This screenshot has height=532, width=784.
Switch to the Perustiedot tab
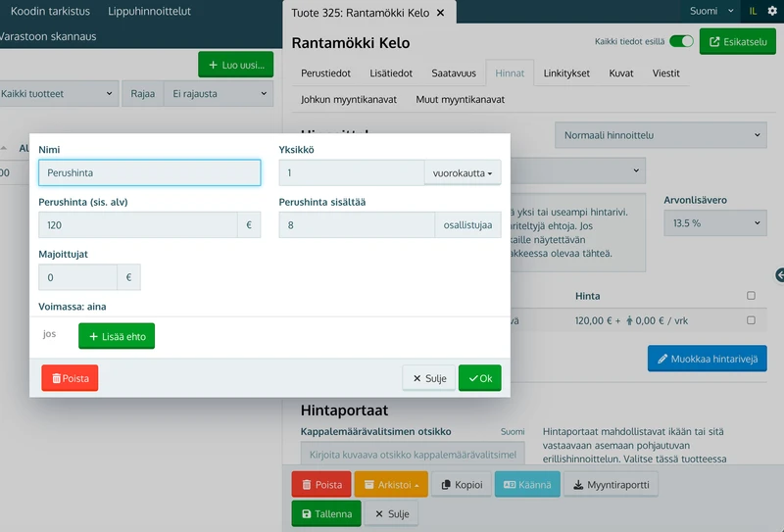tap(325, 73)
